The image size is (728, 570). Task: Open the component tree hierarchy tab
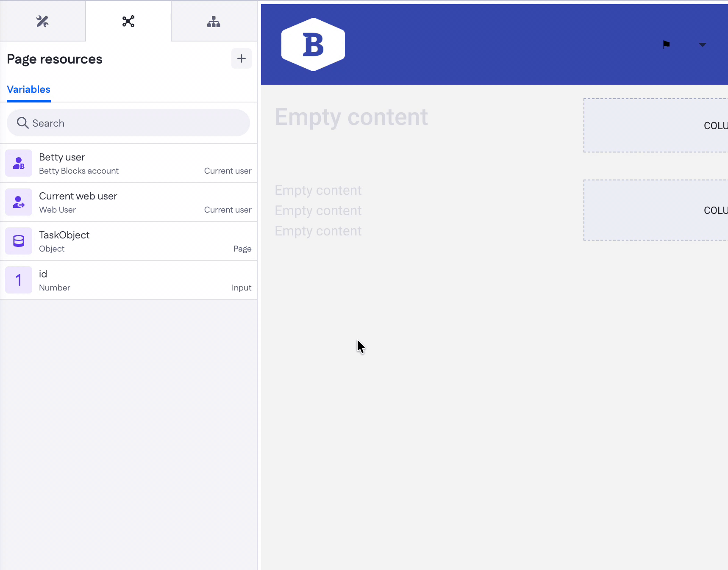tap(214, 21)
